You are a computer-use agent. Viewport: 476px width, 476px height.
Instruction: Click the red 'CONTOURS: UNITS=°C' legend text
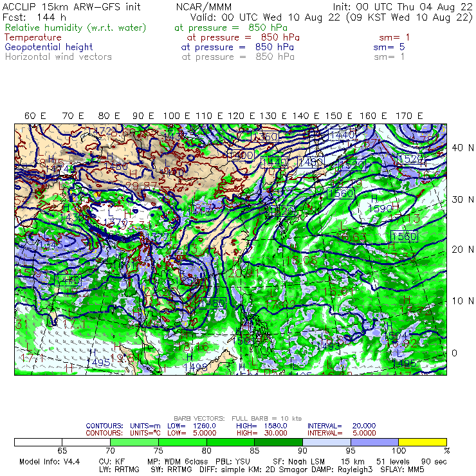[123, 433]
